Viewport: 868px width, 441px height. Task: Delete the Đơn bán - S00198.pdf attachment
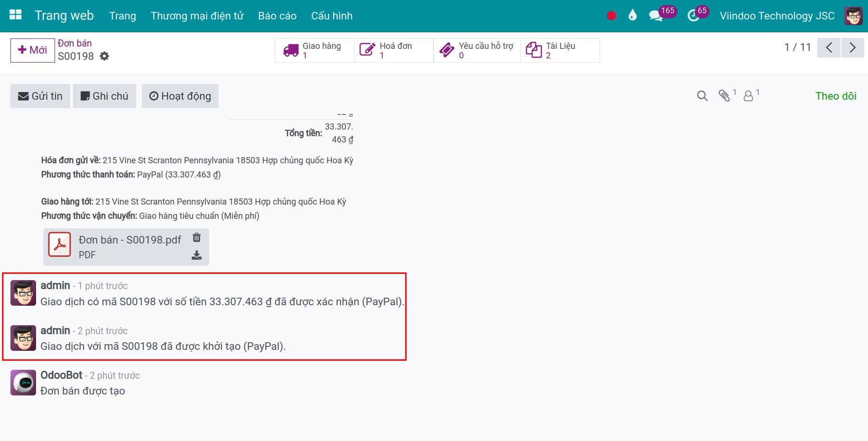[196, 237]
